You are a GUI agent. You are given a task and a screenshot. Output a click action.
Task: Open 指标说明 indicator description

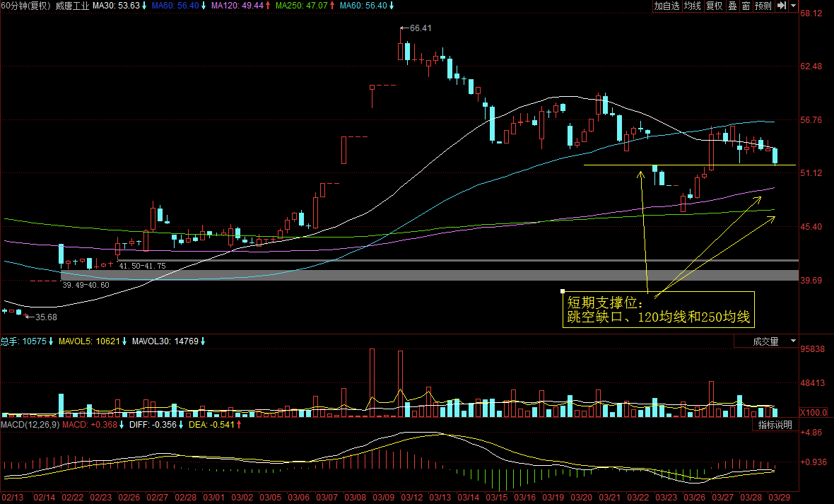click(x=775, y=425)
